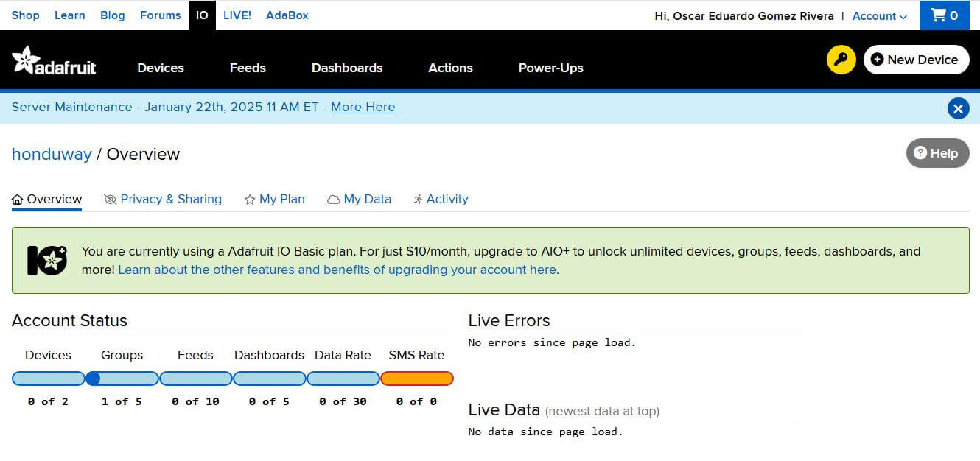Click the 'No errors since page load.' text
Image resolution: width=980 pixels, height=461 pixels.
(x=552, y=342)
